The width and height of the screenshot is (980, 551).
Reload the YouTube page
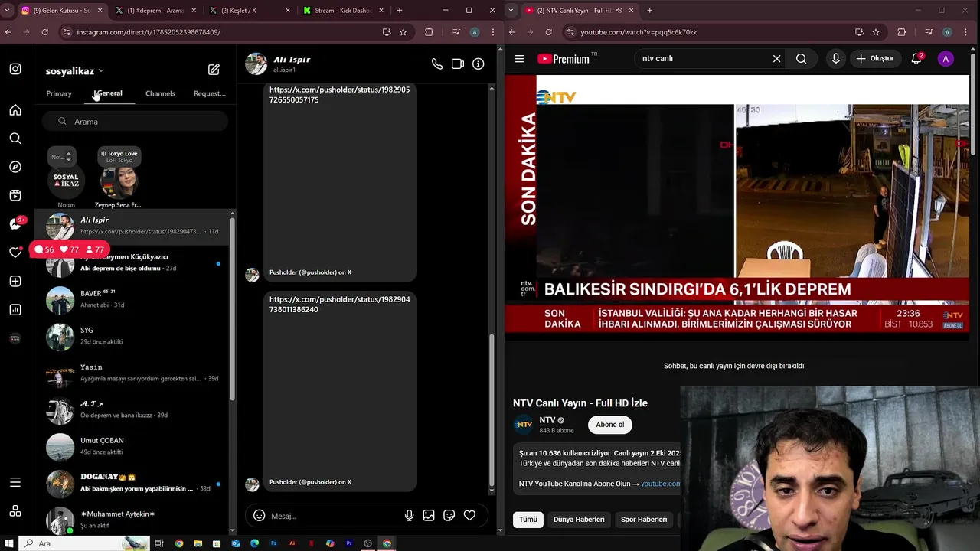click(x=548, y=32)
